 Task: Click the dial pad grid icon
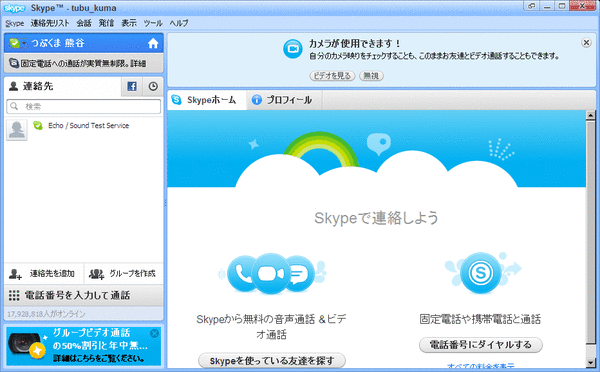(14, 295)
